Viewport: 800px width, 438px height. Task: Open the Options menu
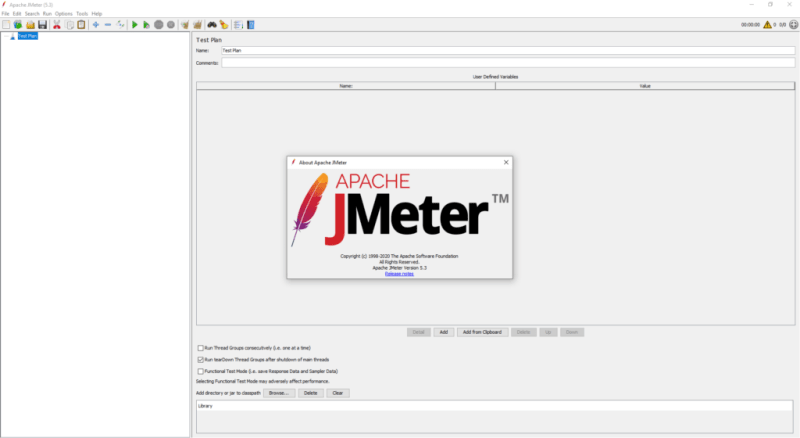coord(64,14)
